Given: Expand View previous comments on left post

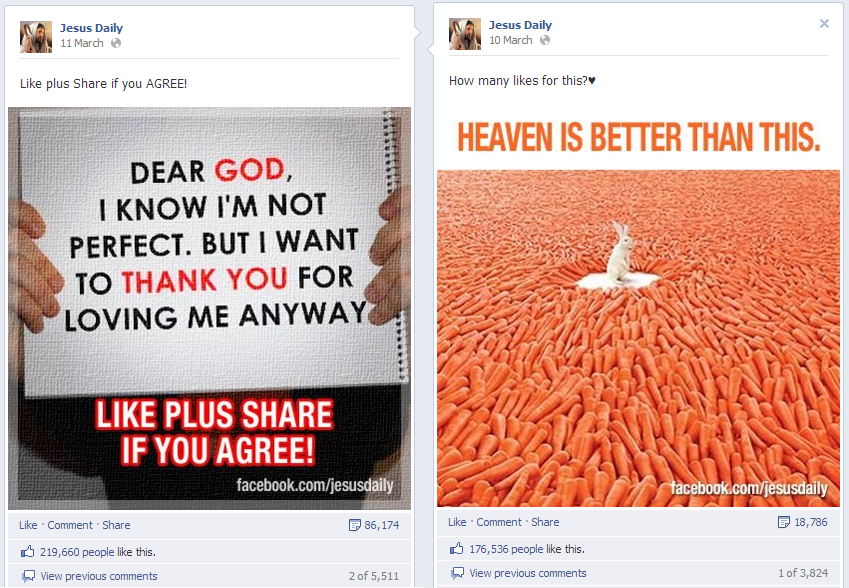Looking at the screenshot, I should click(x=99, y=576).
